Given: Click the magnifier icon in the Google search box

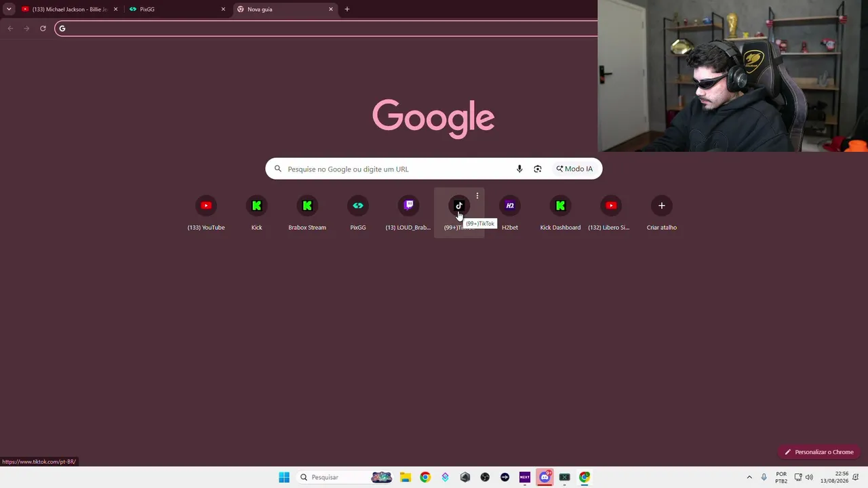Looking at the screenshot, I should coord(278,169).
